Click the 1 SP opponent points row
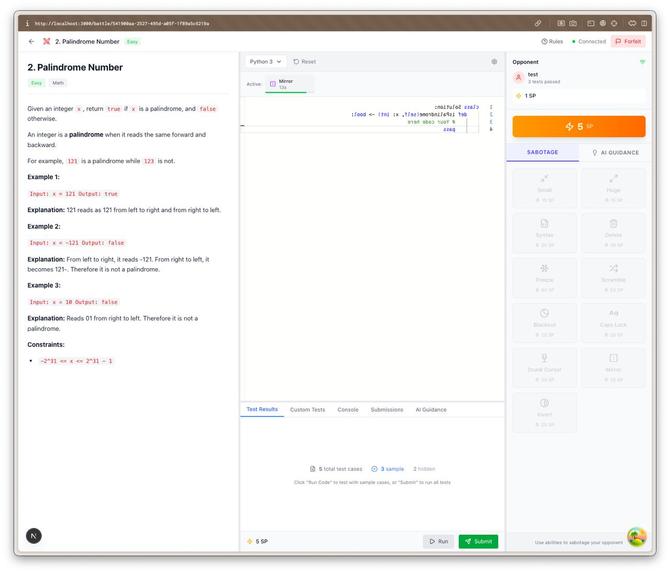The image size is (670, 573). click(579, 96)
